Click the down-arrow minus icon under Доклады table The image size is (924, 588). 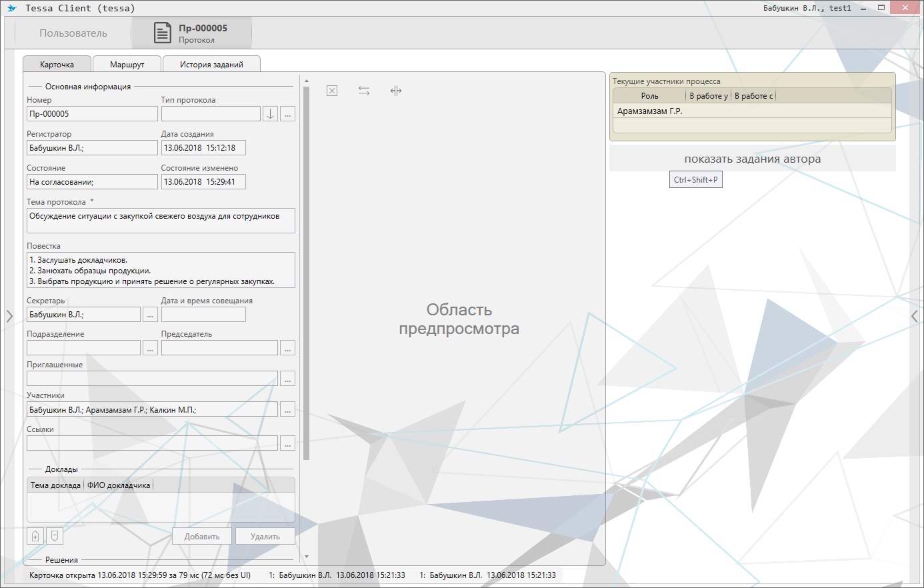pos(55,536)
